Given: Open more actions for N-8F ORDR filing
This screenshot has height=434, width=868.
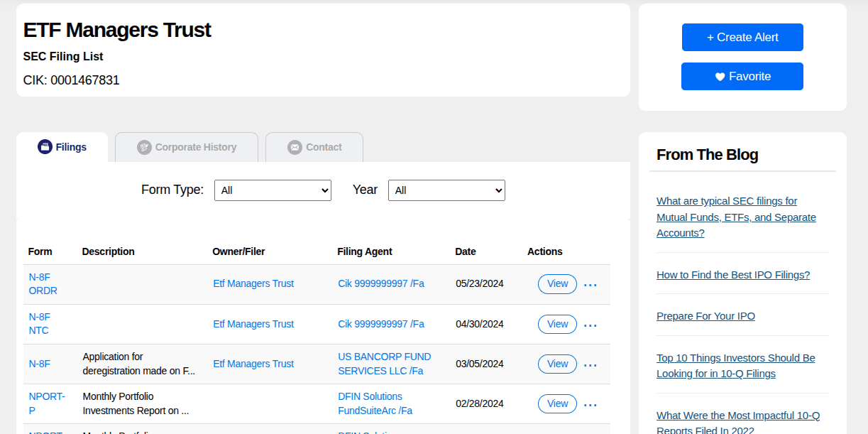Looking at the screenshot, I should pos(590,285).
